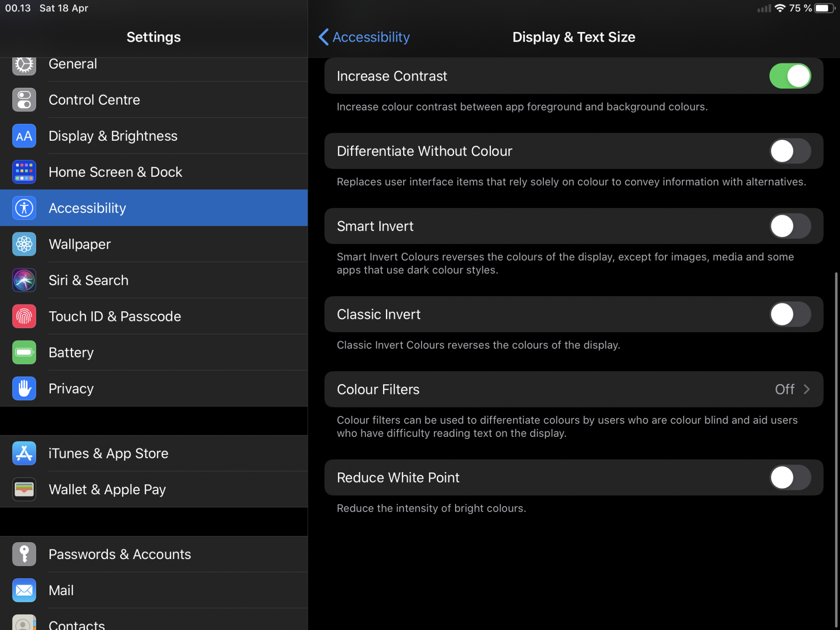This screenshot has width=840, height=630.
Task: Turn off the Increase Contrast switch
Action: [790, 76]
